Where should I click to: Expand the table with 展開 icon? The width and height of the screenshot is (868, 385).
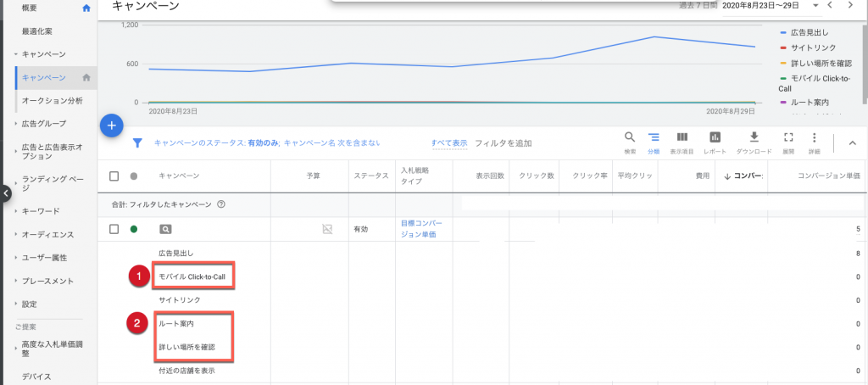[788, 137]
